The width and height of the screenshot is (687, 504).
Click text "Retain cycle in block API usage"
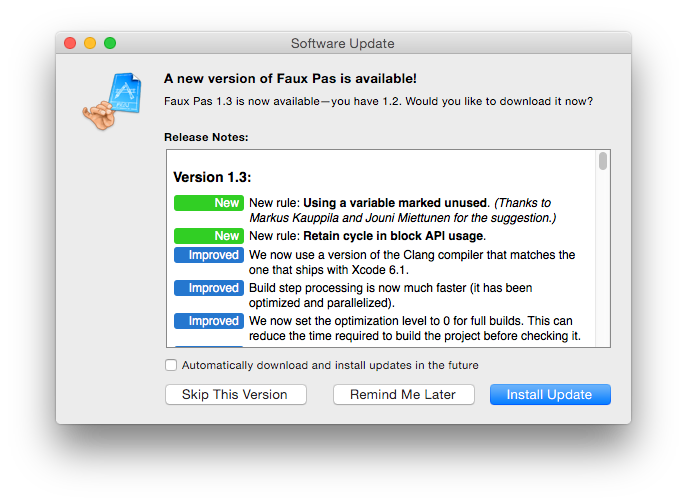coord(393,236)
